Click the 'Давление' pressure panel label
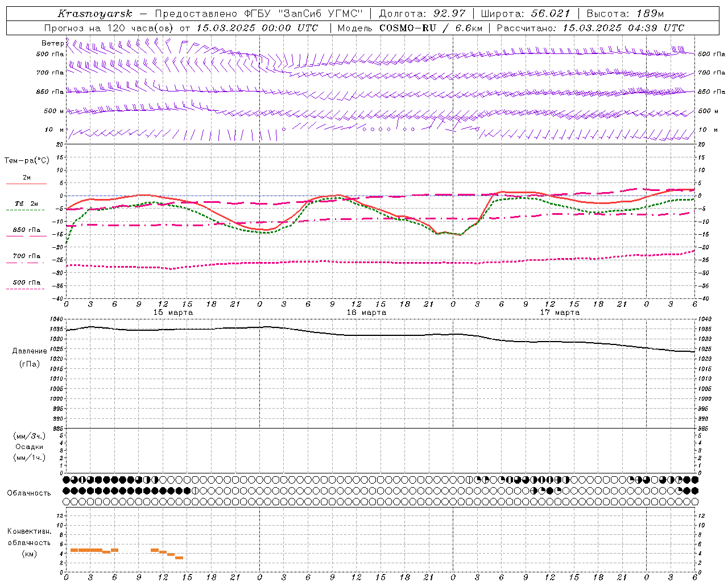 pyautogui.click(x=30, y=351)
